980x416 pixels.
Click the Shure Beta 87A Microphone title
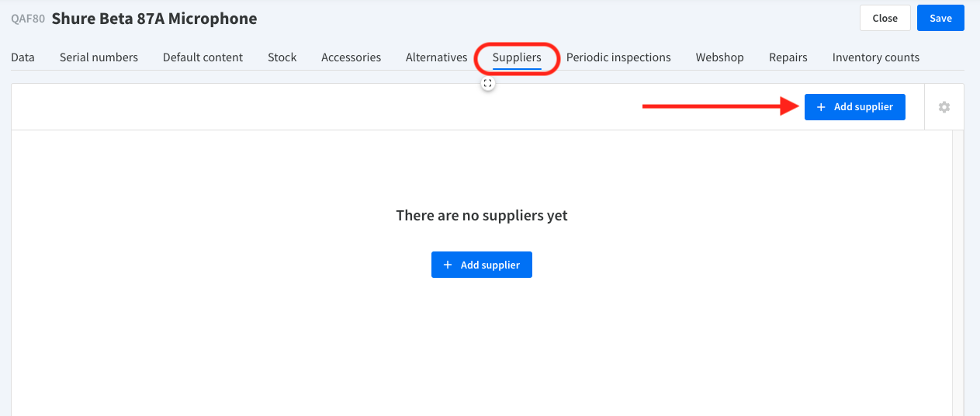[x=154, y=19]
